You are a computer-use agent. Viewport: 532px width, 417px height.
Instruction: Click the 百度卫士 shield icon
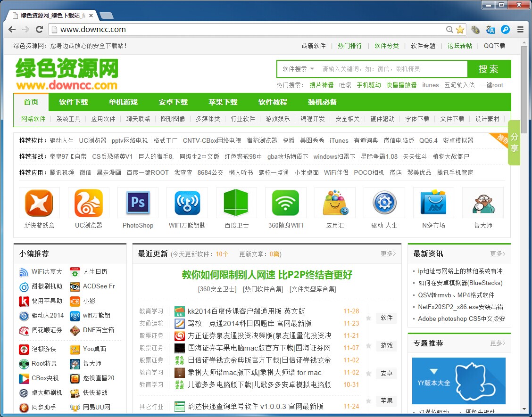pos(236,203)
